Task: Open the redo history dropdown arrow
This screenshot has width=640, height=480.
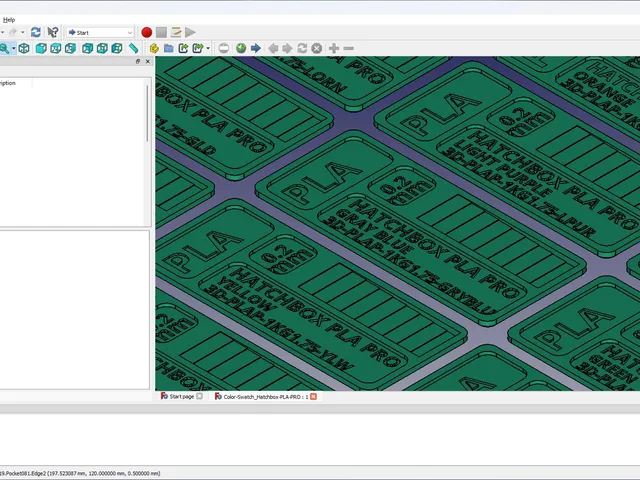Action: [22, 32]
